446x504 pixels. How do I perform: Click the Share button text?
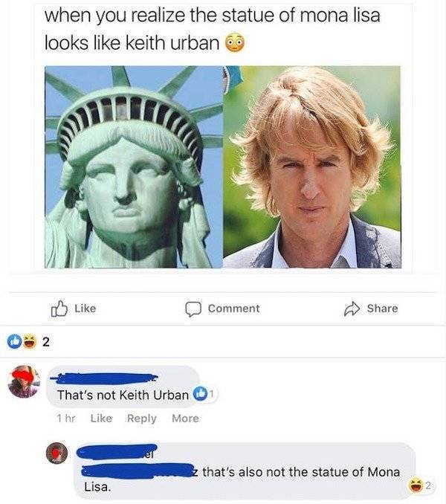382,308
